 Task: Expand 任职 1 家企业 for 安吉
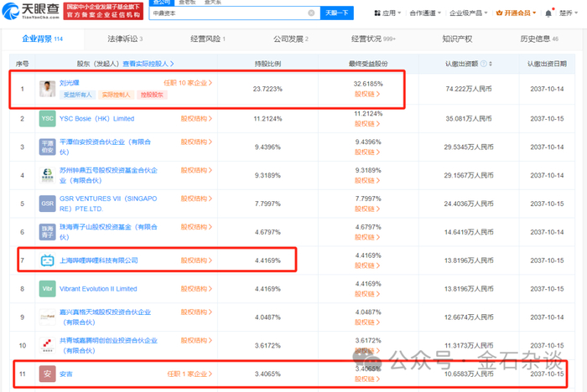[190, 374]
